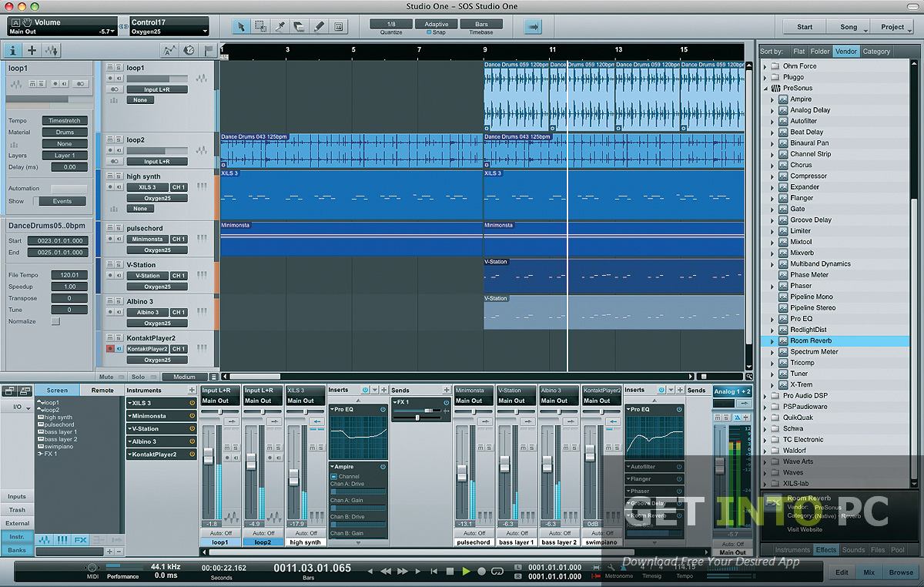924x587 pixels.
Task: Add a send with the Sends plus button
Action: [x=447, y=391]
